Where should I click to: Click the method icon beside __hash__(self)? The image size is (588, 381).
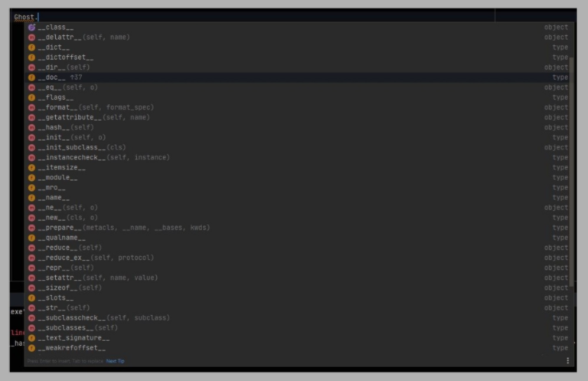(x=31, y=127)
